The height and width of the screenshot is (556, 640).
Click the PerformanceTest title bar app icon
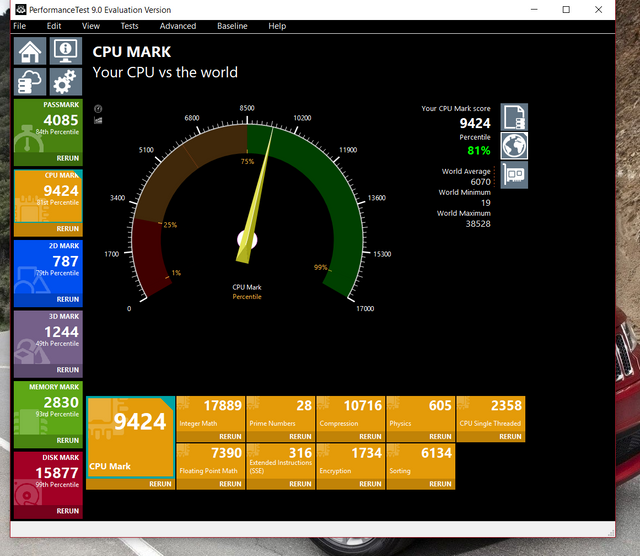coord(21,9)
